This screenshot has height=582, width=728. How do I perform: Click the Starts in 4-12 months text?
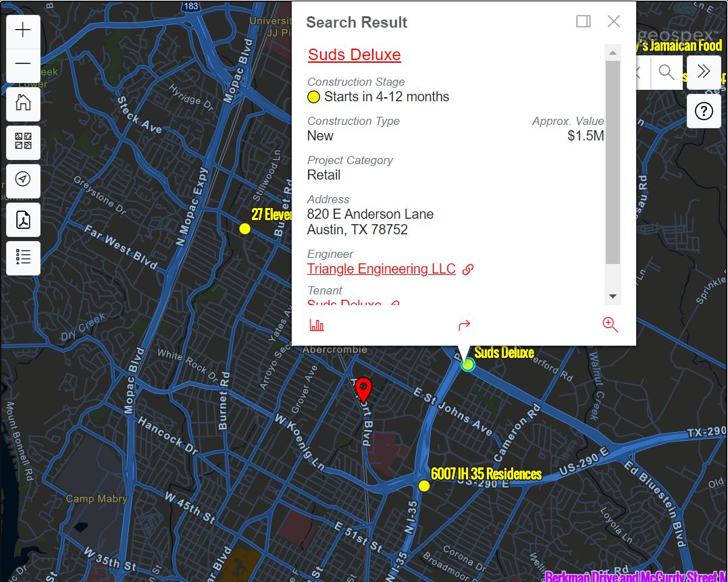click(387, 97)
